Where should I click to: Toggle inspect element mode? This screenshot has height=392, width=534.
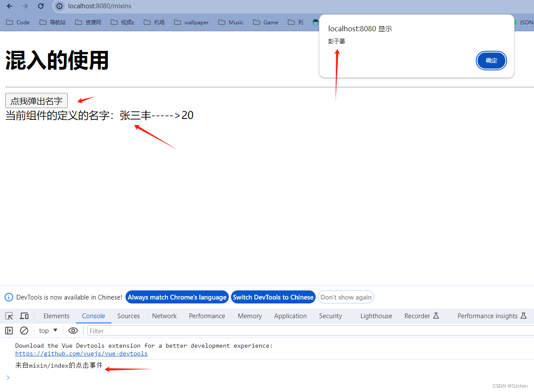(9, 316)
